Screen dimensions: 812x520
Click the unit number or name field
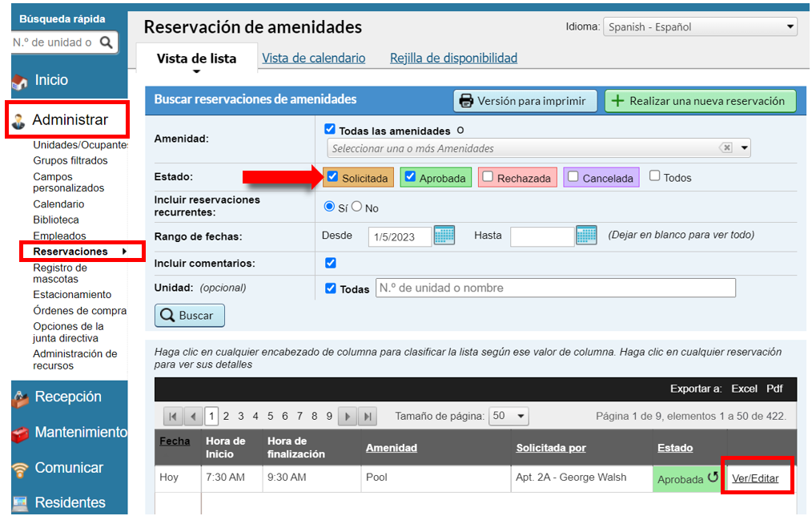555,288
